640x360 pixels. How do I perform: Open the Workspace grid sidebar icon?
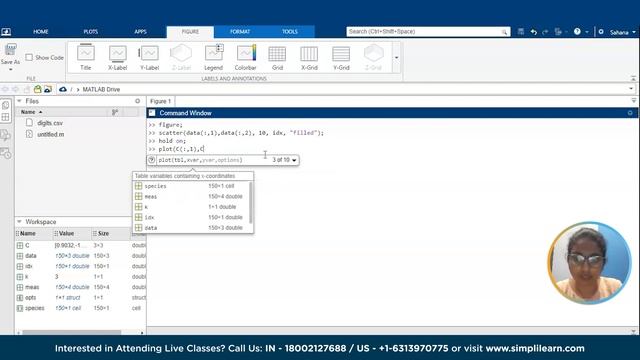(6, 118)
